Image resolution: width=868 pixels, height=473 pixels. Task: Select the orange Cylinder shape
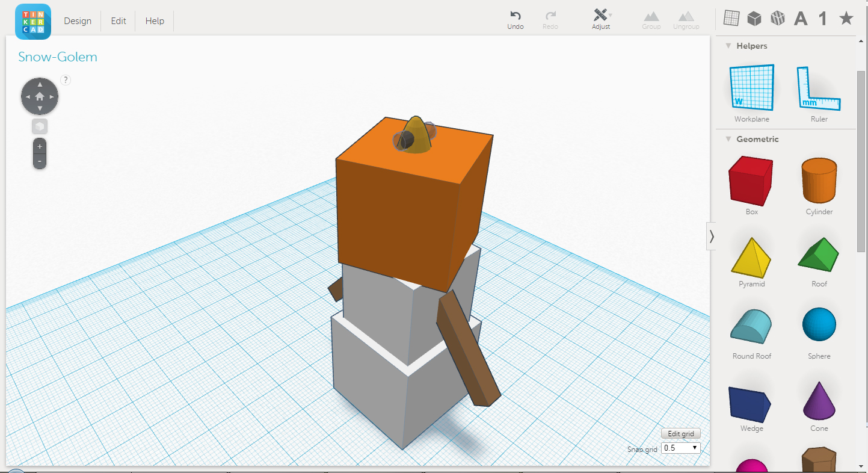point(819,185)
